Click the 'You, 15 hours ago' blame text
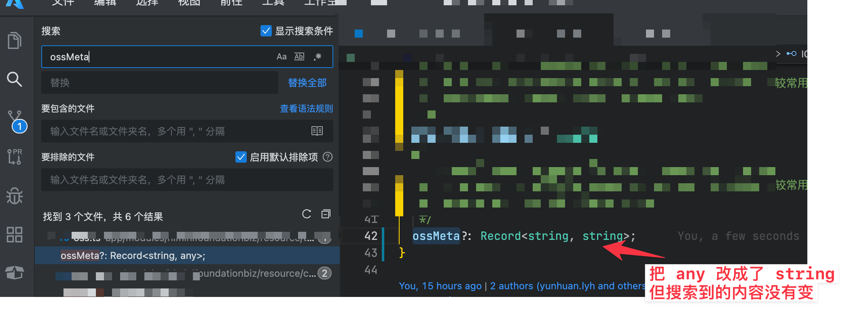 [x=440, y=286]
